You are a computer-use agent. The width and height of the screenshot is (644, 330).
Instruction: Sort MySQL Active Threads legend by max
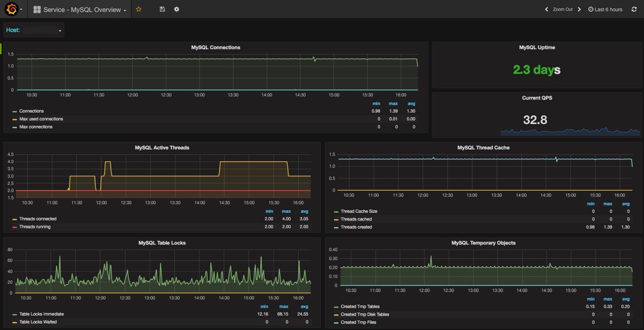coord(287,211)
